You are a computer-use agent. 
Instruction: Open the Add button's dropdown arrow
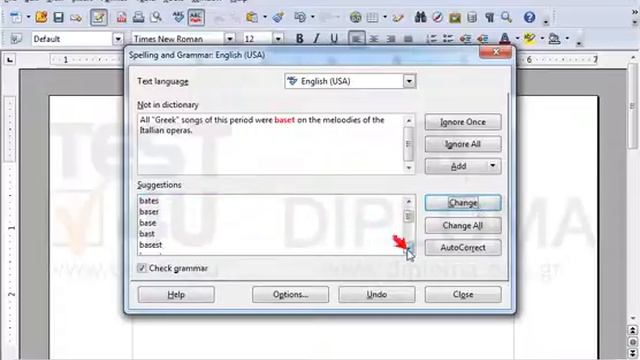click(493, 166)
